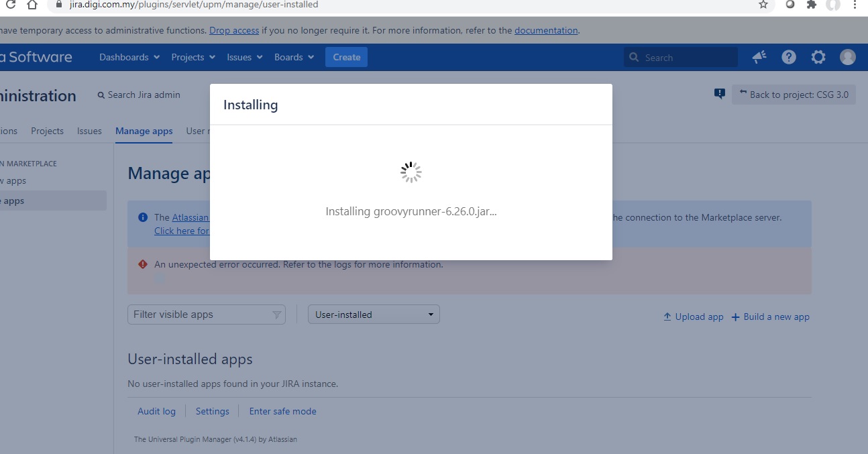Click the 'Click here for' link
The height and width of the screenshot is (454, 868).
click(x=182, y=231)
